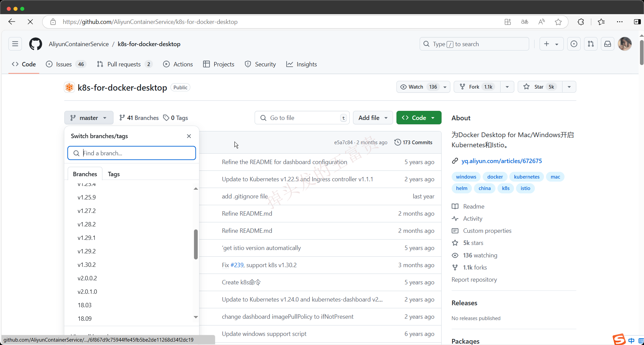
Task: Open the kubernetes topic tag
Action: [527, 177]
